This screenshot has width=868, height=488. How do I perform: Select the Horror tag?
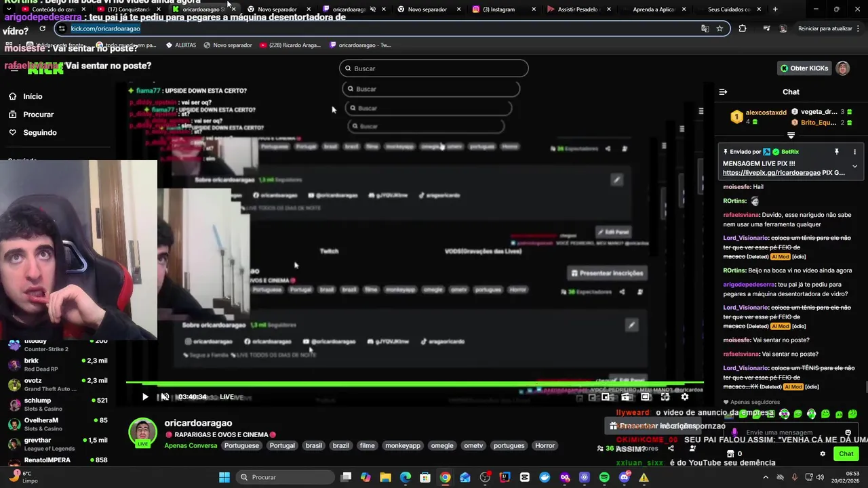(545, 446)
